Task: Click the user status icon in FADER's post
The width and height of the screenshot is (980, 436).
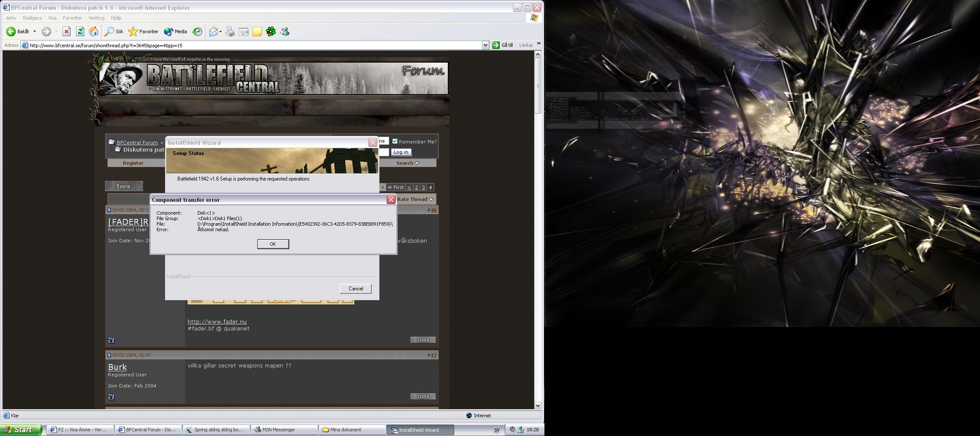Action: pyautogui.click(x=111, y=340)
